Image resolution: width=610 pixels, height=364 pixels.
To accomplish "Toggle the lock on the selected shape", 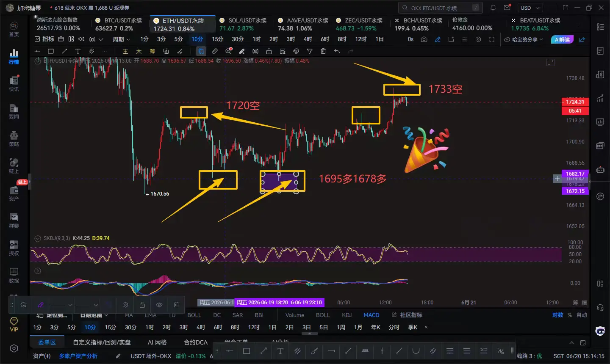I will pyautogui.click(x=142, y=305).
